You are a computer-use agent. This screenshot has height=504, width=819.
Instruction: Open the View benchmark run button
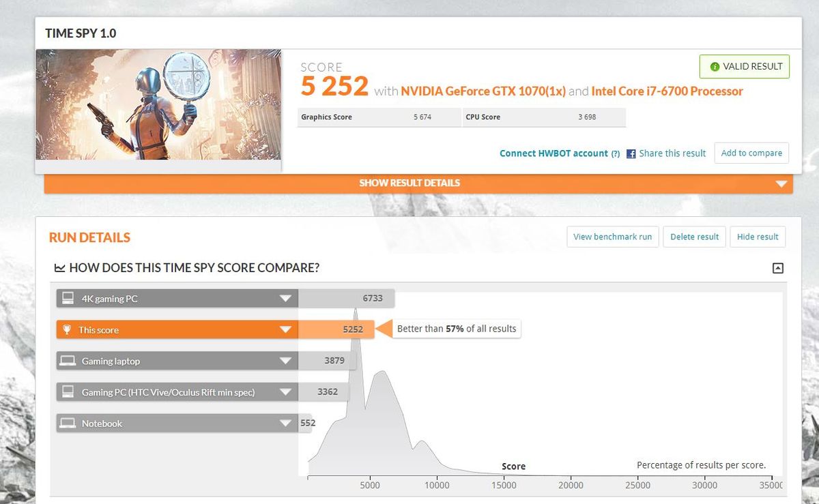pyautogui.click(x=613, y=237)
